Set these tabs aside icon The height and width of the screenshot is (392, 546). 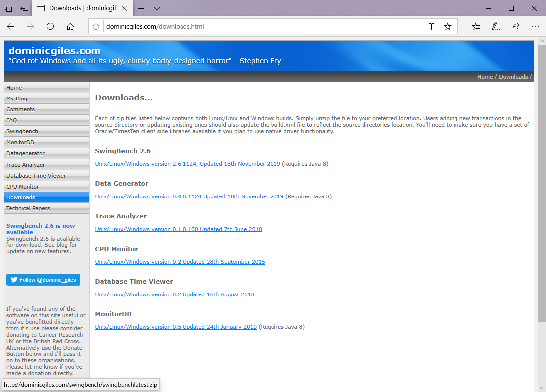24,8
